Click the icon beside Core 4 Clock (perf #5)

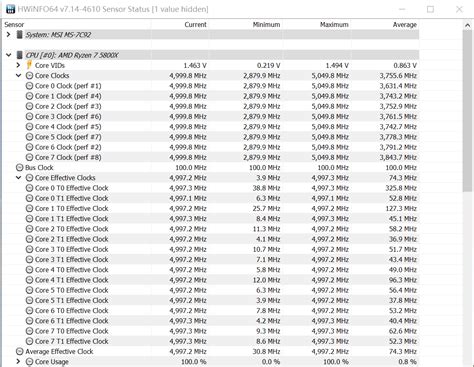[29, 127]
